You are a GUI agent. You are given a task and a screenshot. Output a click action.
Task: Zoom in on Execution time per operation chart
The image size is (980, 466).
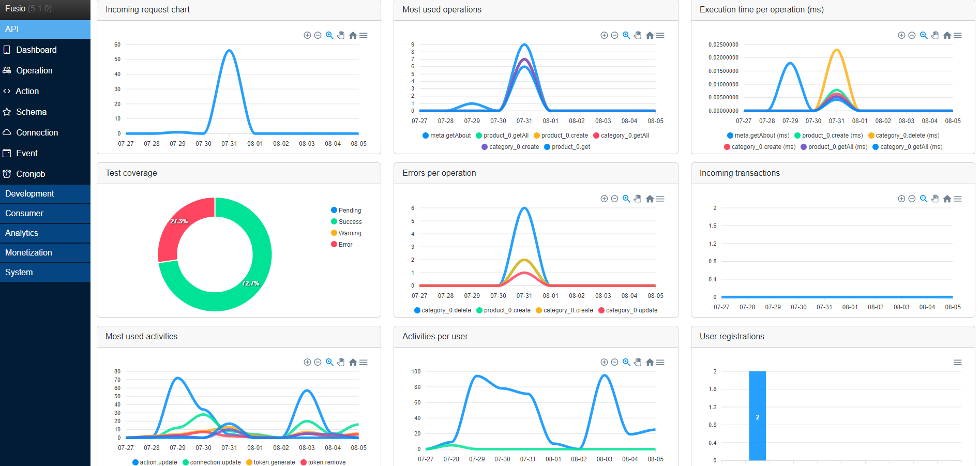[x=901, y=35]
